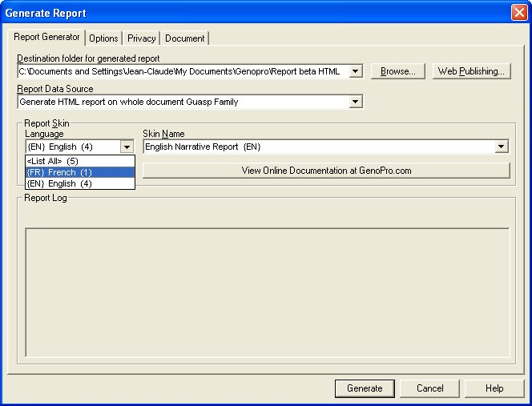Close the Generate Report dialog window
Screen dimensions: 532x406
point(518,13)
